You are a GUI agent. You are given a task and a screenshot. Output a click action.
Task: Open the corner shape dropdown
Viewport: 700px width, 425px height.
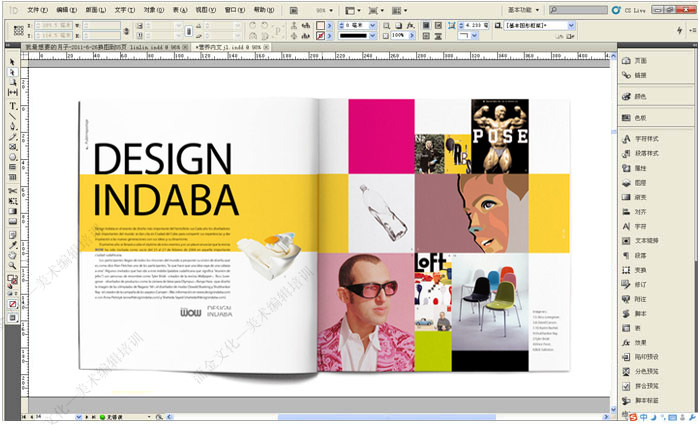[474, 36]
